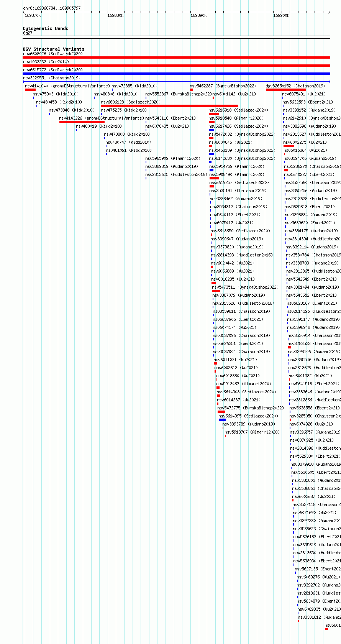Image resolution: width=341 pixels, height=644 pixels.
Task: Select nsv6614995 (Sedlazeck2020) label
Action: (x=248, y=416)
